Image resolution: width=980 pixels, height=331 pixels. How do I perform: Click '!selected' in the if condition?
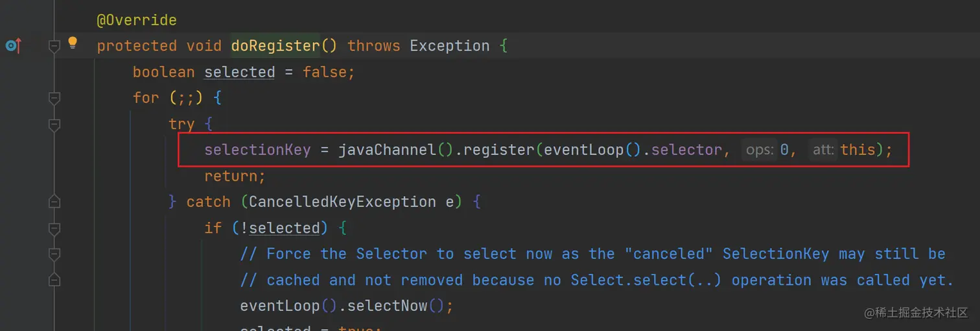[280, 228]
